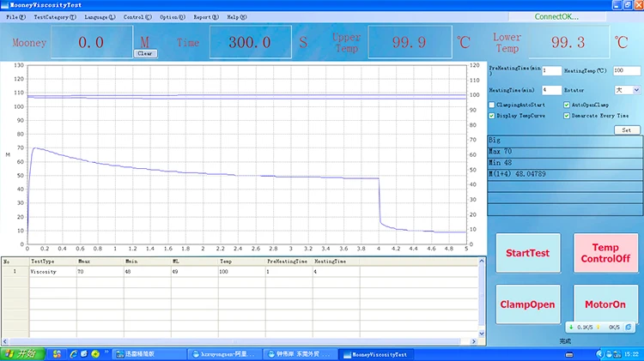644x361 pixels.
Task: Enable the ClampingAutoStart checkbox
Action: (492, 105)
